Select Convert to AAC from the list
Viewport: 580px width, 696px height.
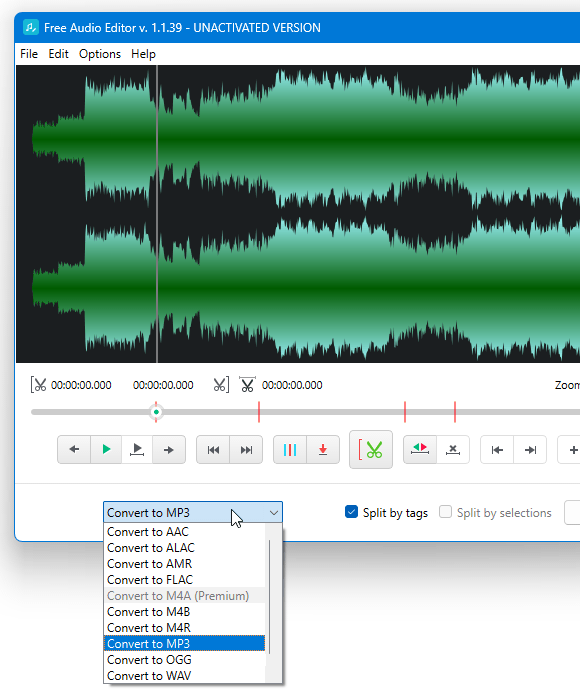[185, 531]
